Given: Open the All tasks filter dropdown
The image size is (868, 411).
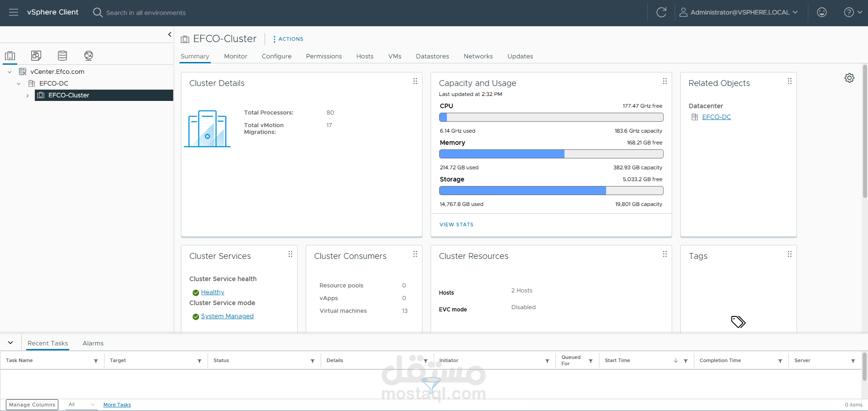Looking at the screenshot, I should [81, 405].
